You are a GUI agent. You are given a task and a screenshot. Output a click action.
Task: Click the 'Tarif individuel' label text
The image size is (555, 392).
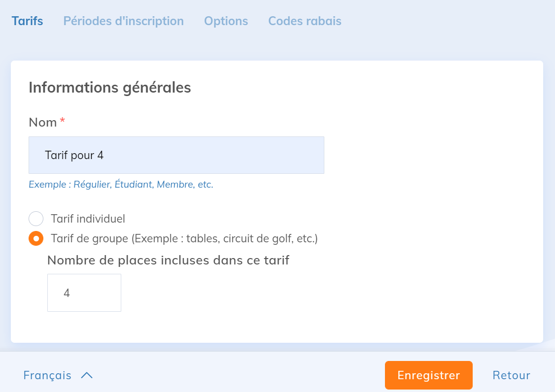click(88, 219)
